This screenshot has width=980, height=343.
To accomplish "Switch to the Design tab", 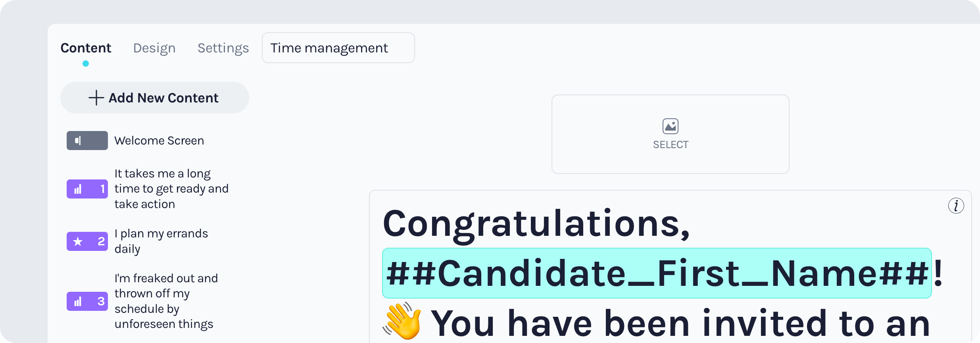I will 154,48.
